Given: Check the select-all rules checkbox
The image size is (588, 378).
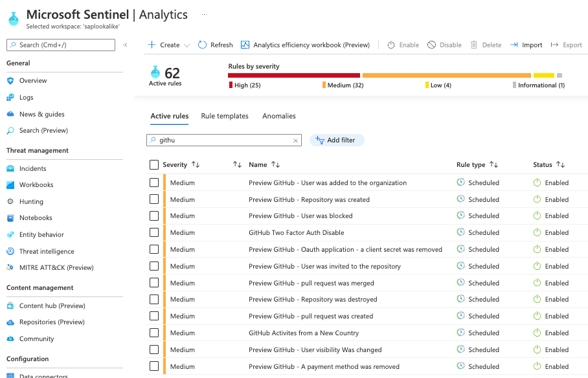Looking at the screenshot, I should pyautogui.click(x=154, y=165).
